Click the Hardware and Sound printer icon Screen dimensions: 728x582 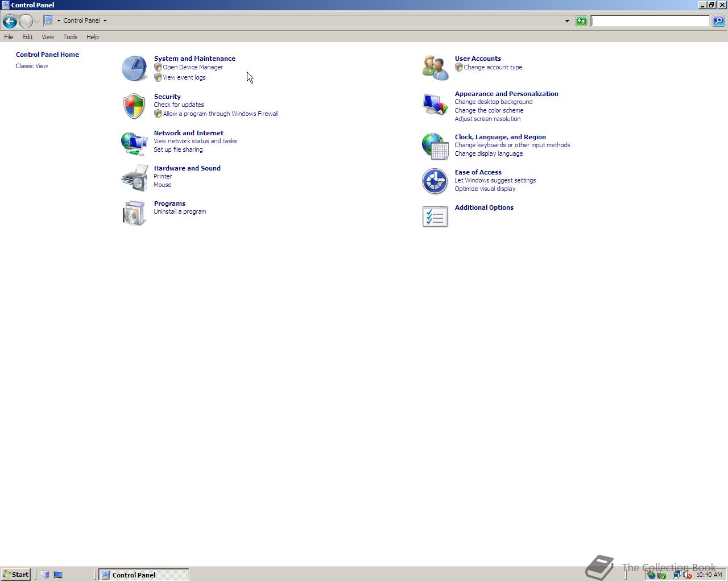point(134,178)
